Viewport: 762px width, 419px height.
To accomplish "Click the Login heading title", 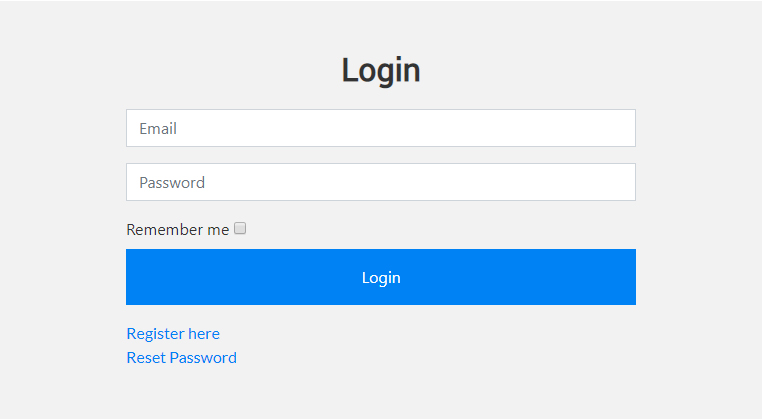I will click(x=380, y=70).
